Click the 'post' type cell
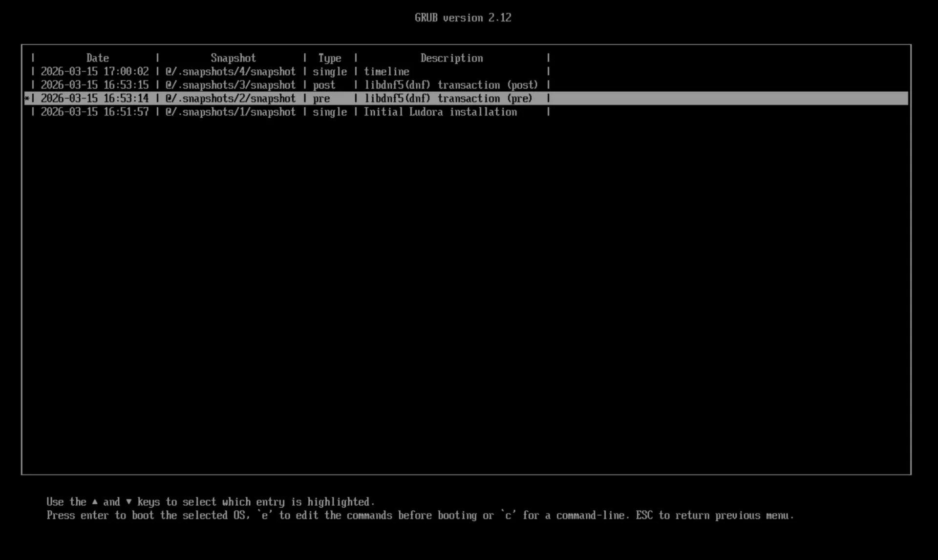 (x=324, y=85)
